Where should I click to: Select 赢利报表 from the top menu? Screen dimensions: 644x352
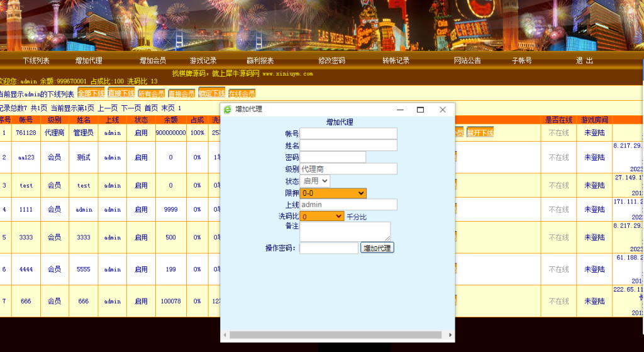(x=260, y=60)
